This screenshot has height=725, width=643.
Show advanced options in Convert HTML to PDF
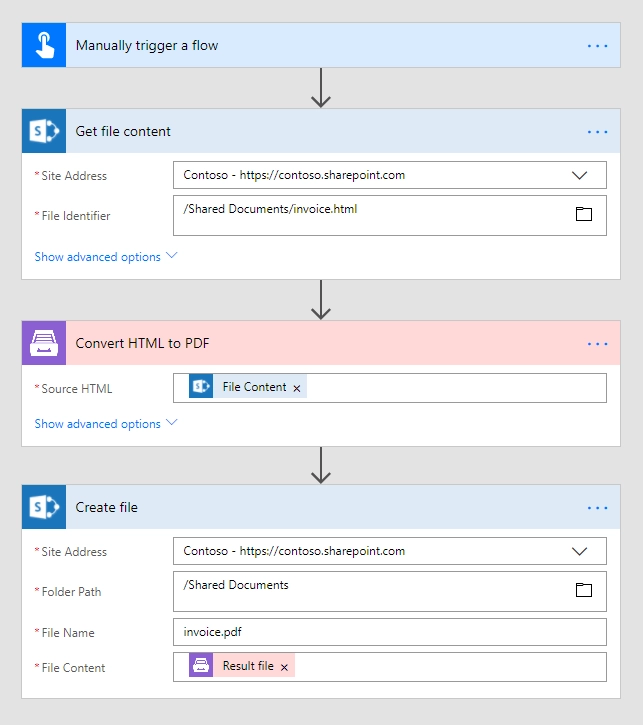point(106,424)
